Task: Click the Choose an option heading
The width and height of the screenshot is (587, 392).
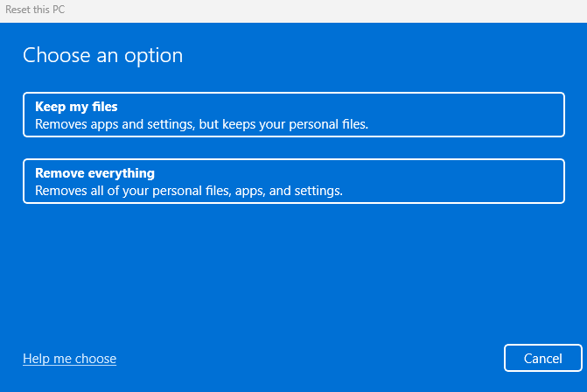Action: click(x=102, y=55)
